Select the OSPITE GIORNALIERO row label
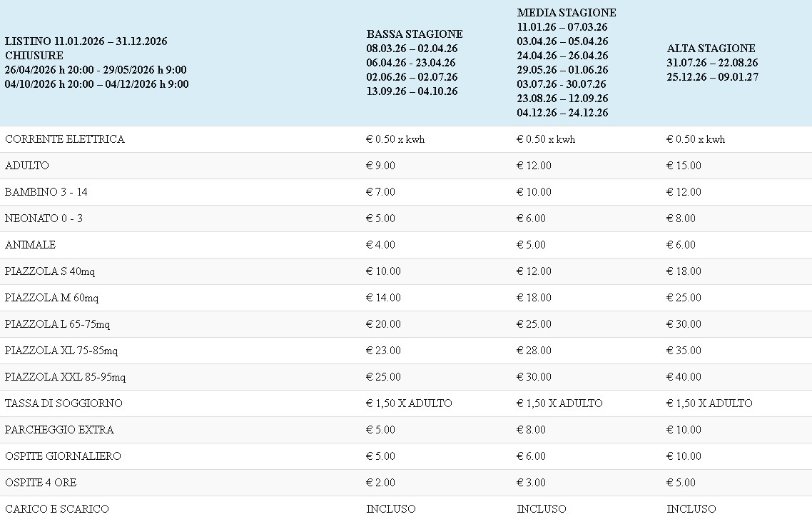The height and width of the screenshot is (522, 812). 63,456
